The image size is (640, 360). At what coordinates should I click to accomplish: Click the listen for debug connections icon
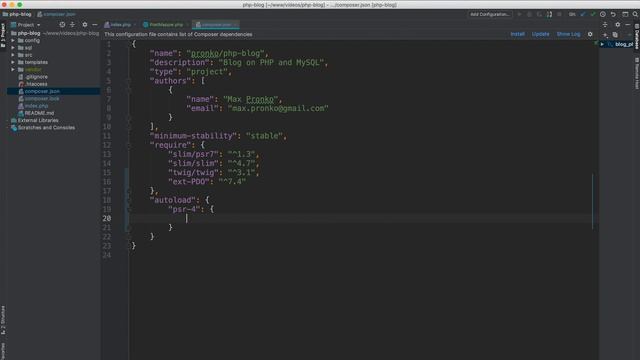tap(549, 14)
